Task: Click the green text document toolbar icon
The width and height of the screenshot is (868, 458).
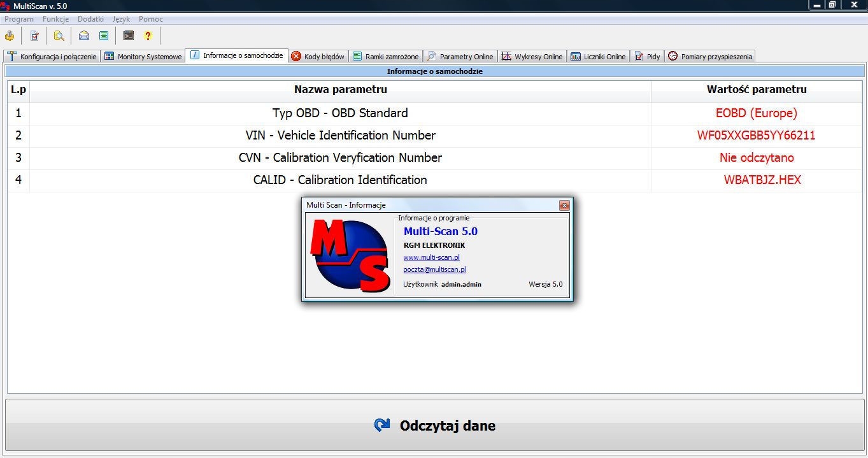Action: click(103, 36)
